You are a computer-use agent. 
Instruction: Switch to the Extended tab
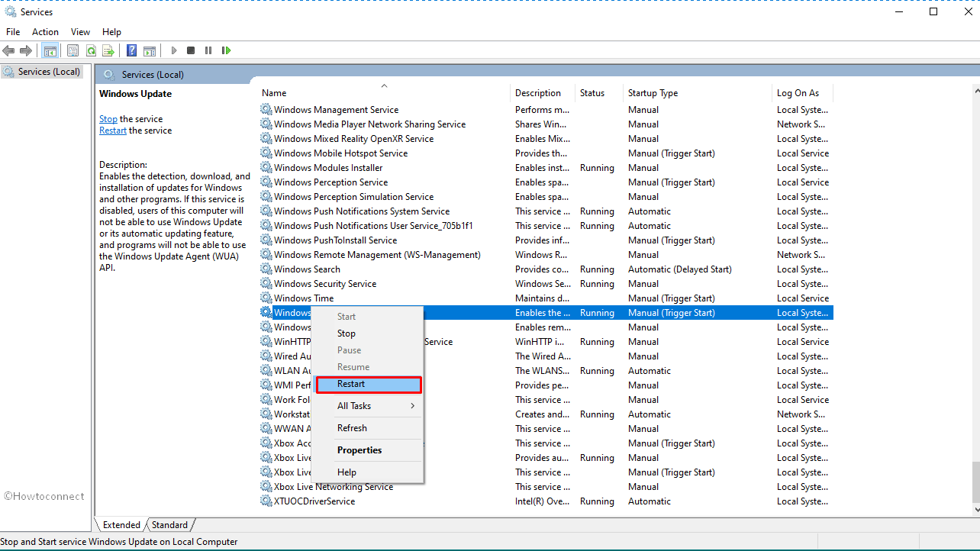(121, 524)
